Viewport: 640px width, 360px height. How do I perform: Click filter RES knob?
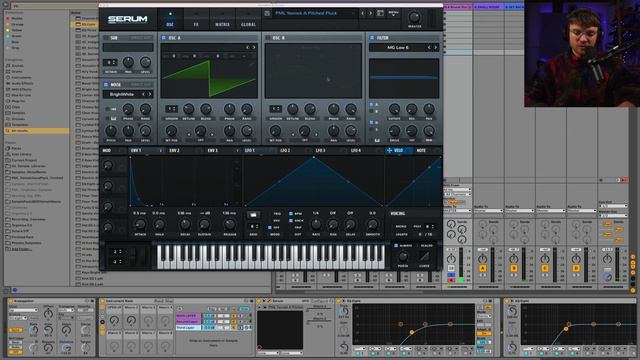(411, 109)
